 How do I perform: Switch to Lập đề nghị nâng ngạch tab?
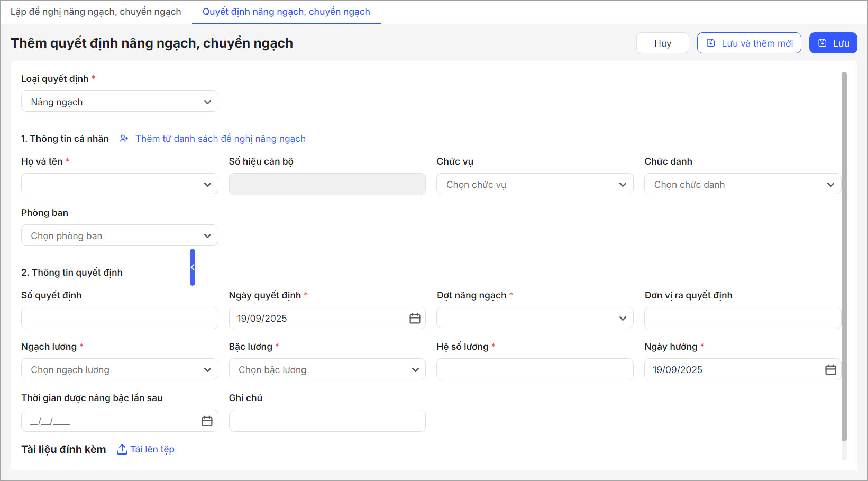pyautogui.click(x=96, y=12)
